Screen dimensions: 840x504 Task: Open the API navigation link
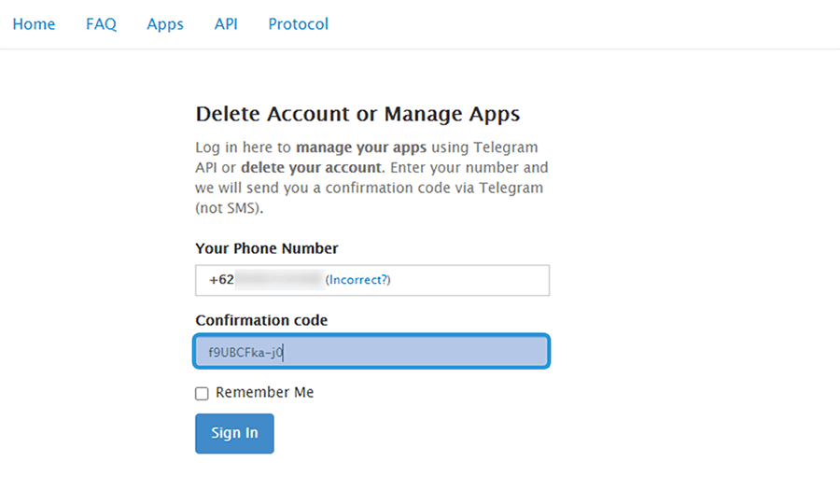click(226, 24)
